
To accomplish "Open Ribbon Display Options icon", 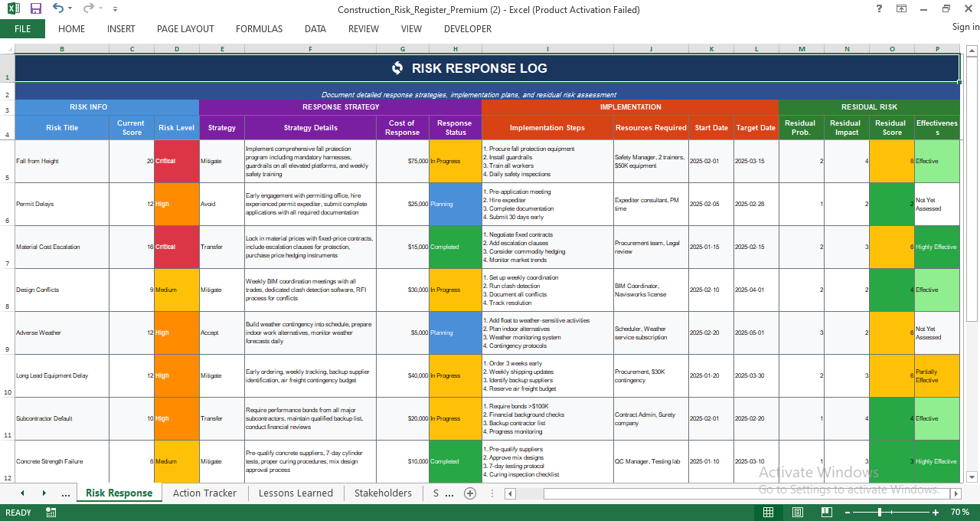I will click(902, 9).
